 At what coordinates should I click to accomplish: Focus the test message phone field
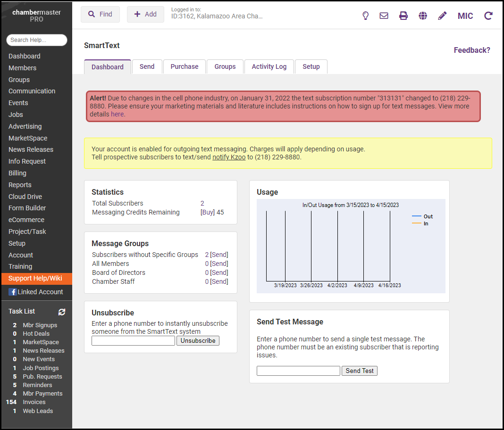coord(298,371)
